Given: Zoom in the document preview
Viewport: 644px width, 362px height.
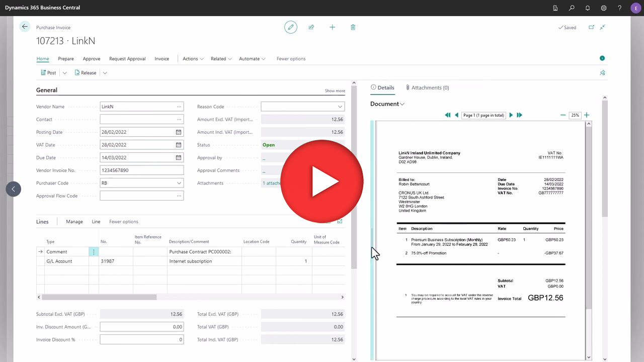Looking at the screenshot, I should (x=587, y=115).
